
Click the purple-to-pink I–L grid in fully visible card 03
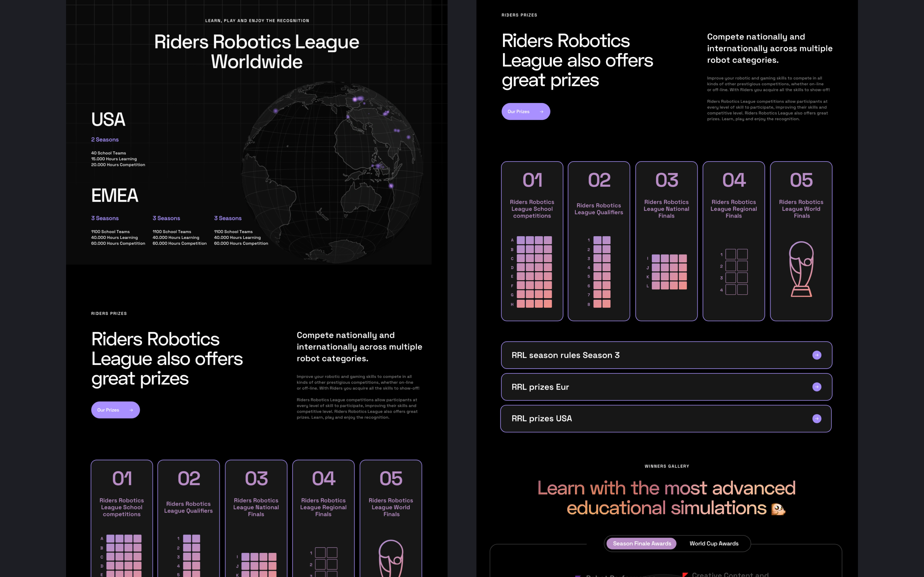click(x=669, y=272)
